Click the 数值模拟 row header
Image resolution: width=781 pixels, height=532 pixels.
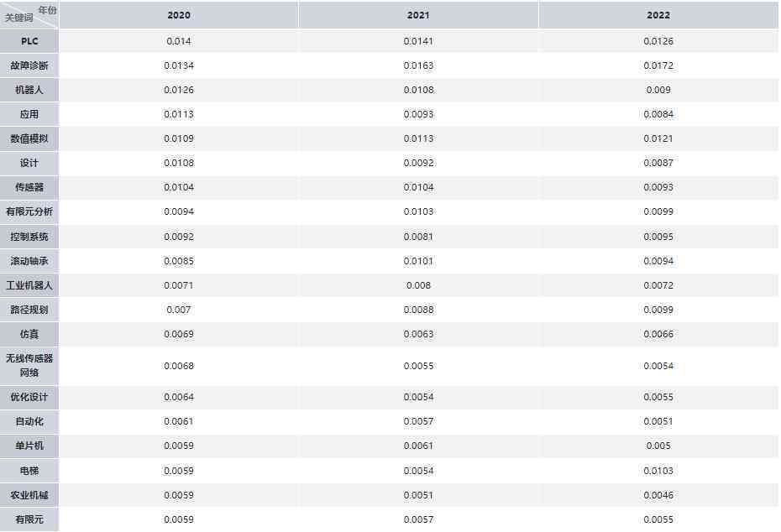point(29,138)
